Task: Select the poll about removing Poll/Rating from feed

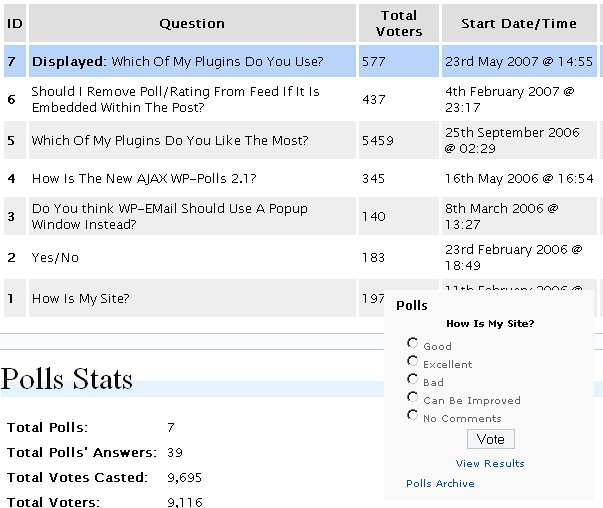Action: click(175, 99)
